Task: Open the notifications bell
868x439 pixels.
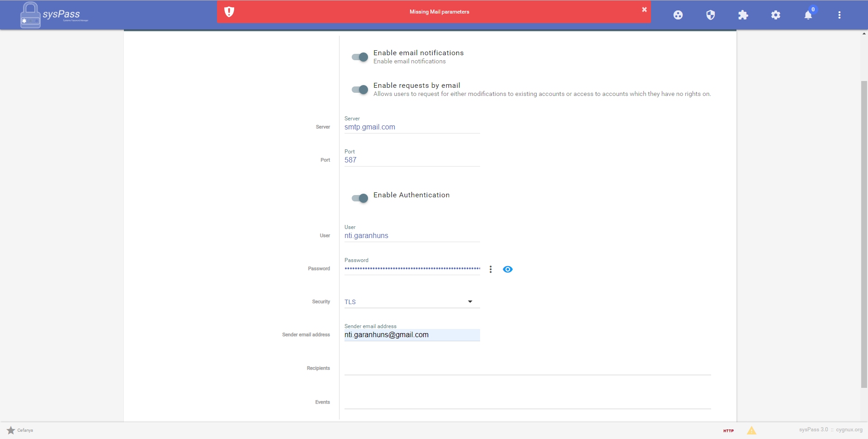Action: pyautogui.click(x=808, y=15)
